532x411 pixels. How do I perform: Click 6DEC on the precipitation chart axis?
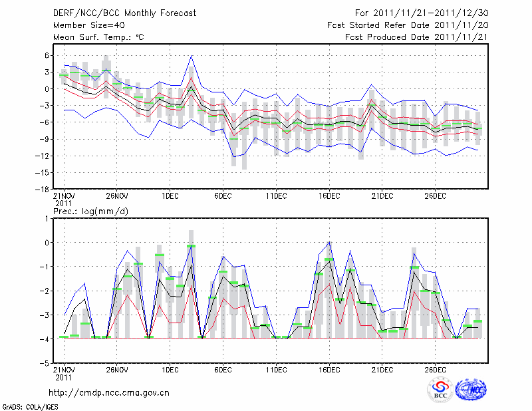[222, 370]
